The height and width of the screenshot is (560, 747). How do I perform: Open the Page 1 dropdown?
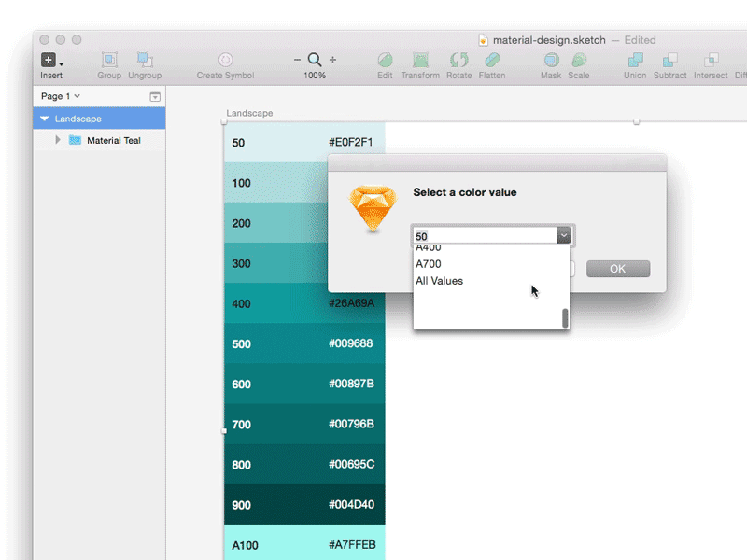[59, 96]
